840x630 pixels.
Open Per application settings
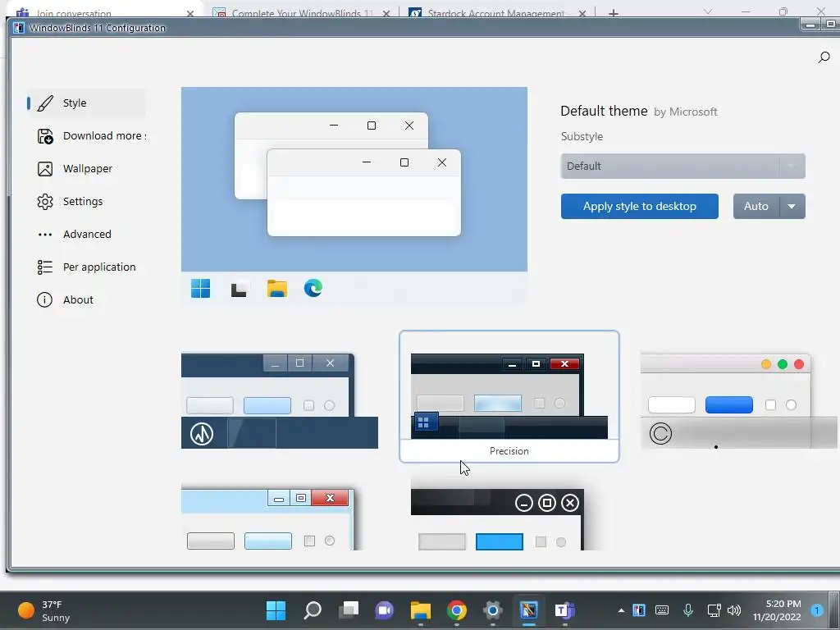click(87, 267)
